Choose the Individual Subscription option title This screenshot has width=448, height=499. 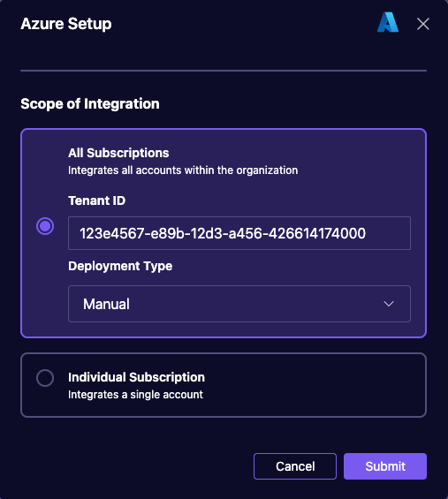(x=136, y=377)
